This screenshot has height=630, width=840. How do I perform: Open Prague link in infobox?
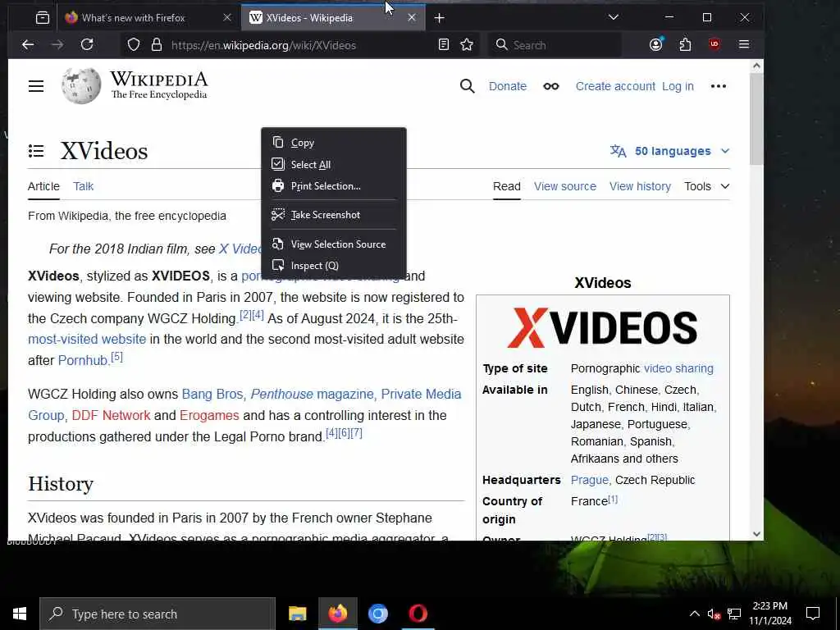(589, 480)
